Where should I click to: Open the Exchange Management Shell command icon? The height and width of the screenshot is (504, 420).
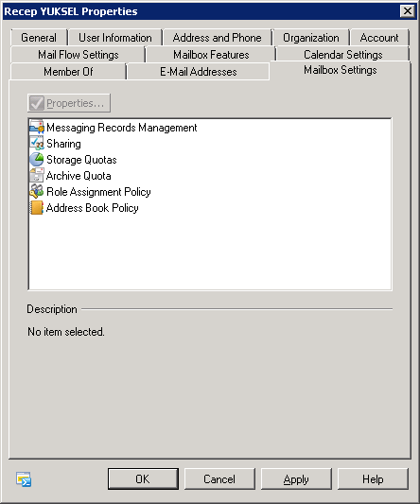[x=24, y=479]
